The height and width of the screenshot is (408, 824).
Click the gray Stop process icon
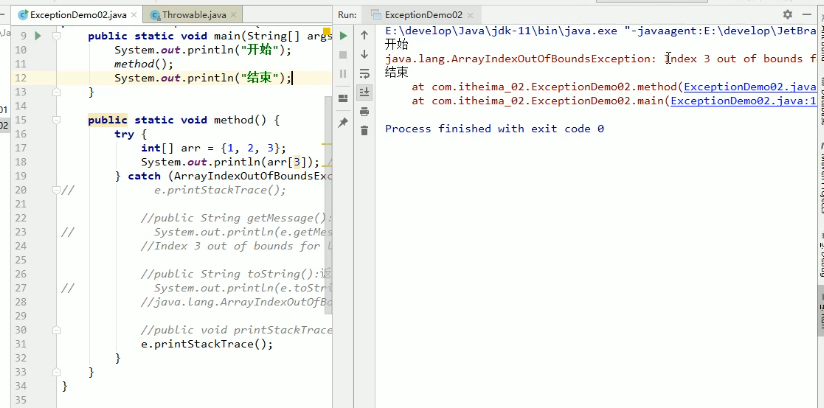(x=343, y=55)
